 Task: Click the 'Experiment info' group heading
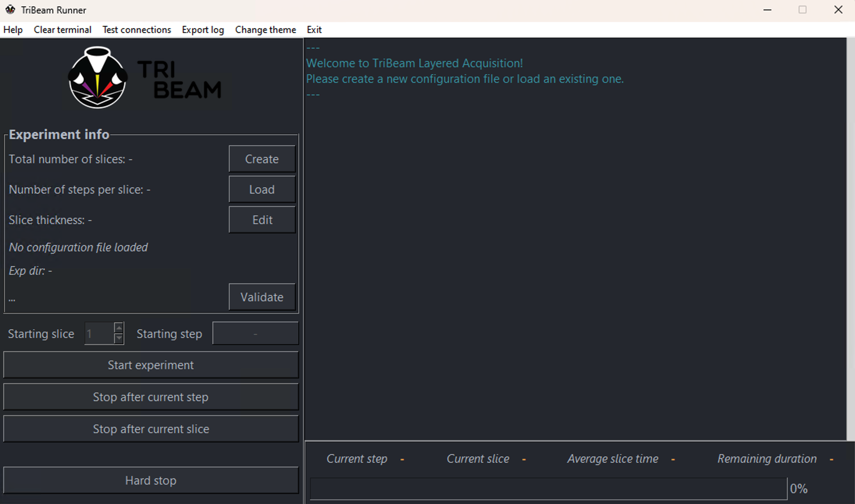(59, 134)
